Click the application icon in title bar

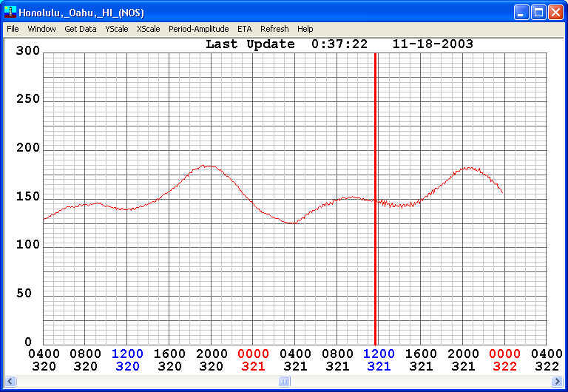point(10,12)
